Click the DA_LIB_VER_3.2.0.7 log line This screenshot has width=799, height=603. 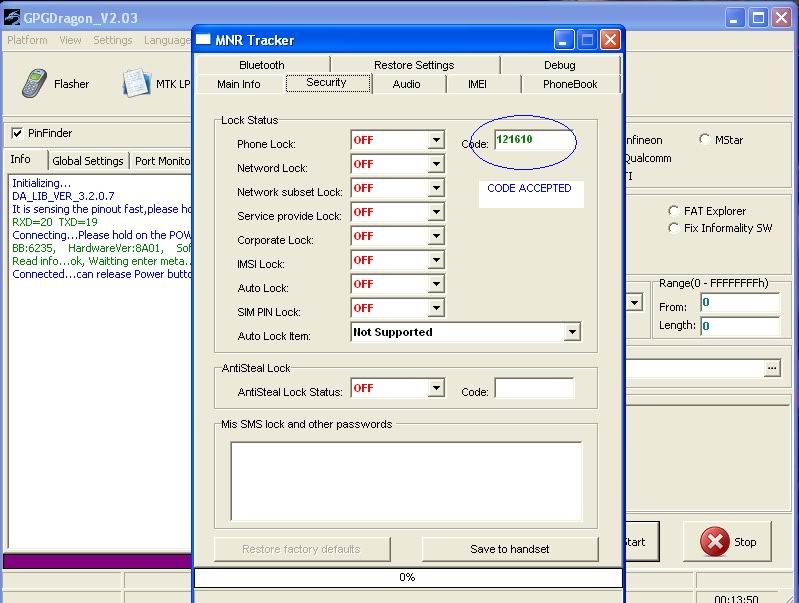[x=63, y=196]
